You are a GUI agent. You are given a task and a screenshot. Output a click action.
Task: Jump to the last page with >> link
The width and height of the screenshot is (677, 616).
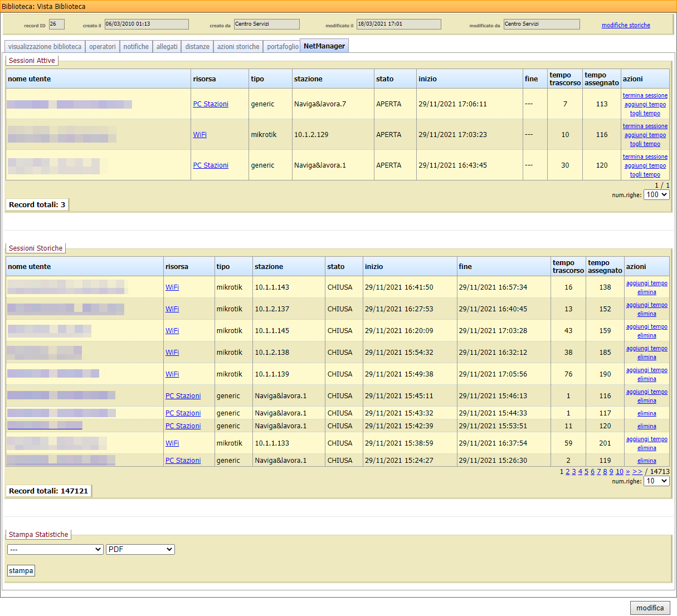click(x=637, y=472)
